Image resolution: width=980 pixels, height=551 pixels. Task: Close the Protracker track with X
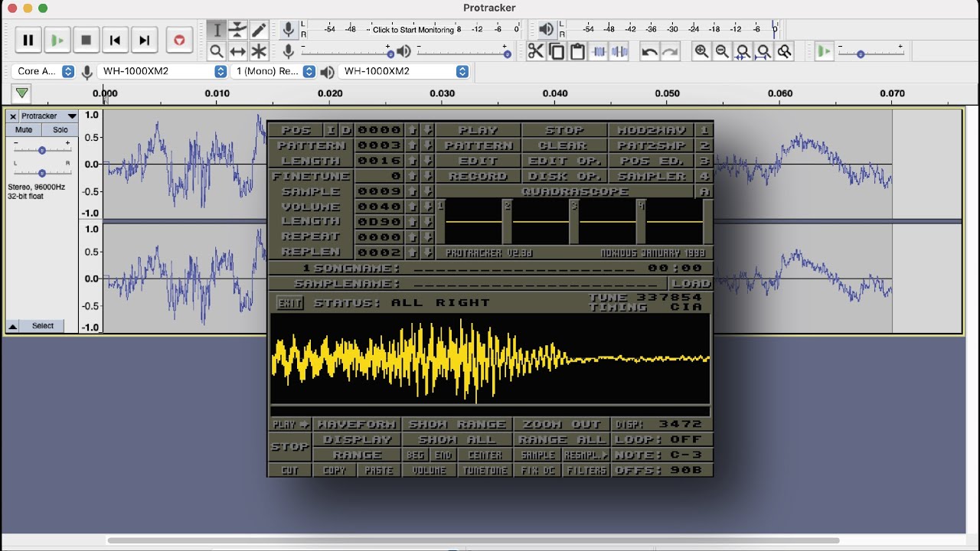tap(12, 116)
